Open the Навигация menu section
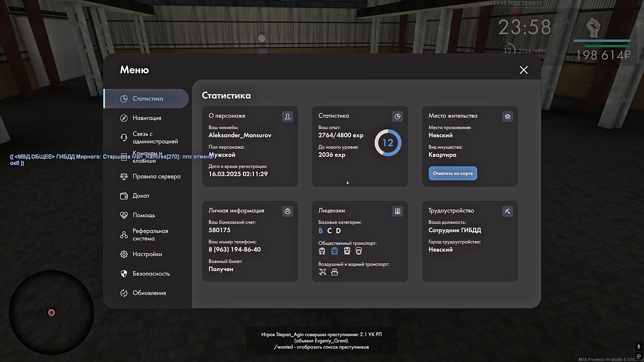Viewport: 644px width, 362px height. click(147, 118)
